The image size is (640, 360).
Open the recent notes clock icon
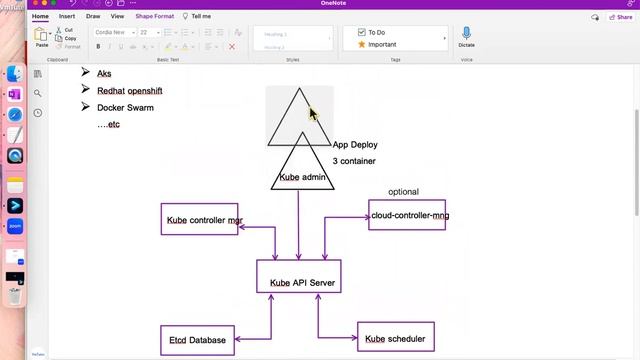(38, 113)
